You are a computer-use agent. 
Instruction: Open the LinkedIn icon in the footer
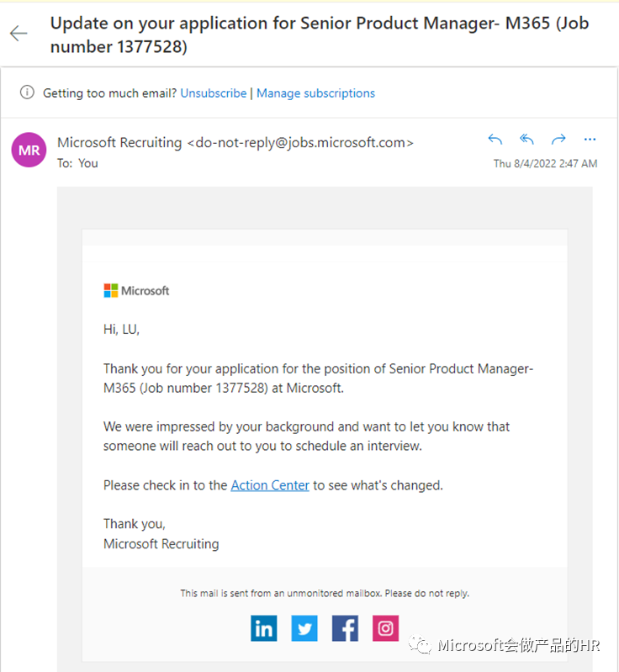(263, 628)
